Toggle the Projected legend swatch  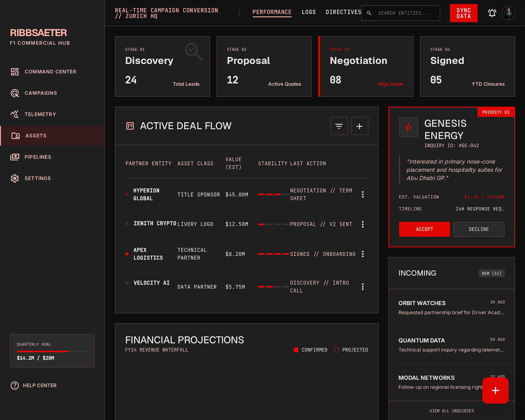tap(337, 350)
